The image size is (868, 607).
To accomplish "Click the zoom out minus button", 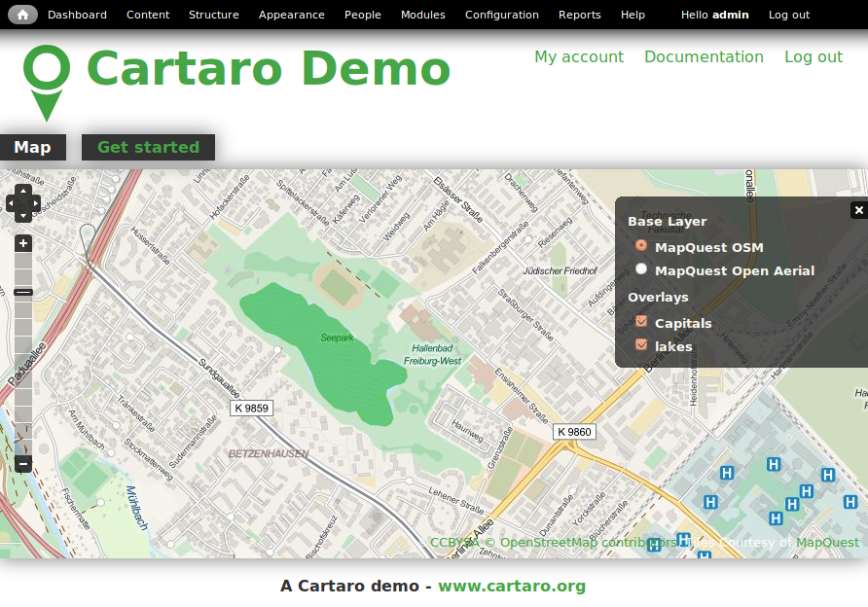I will 23,464.
